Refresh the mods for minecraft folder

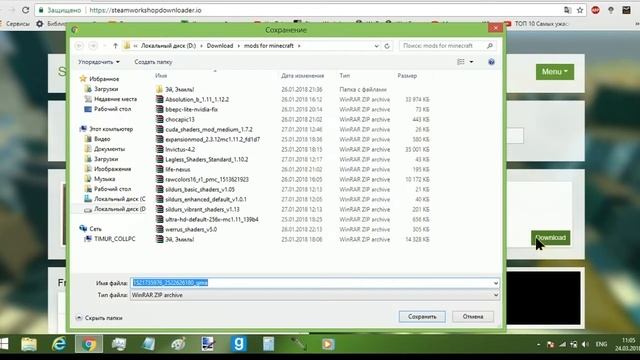[x=387, y=46]
